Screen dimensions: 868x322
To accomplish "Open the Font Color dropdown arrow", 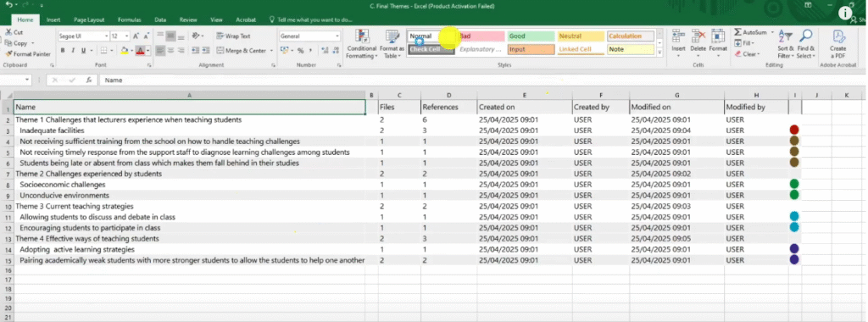I will (x=147, y=51).
